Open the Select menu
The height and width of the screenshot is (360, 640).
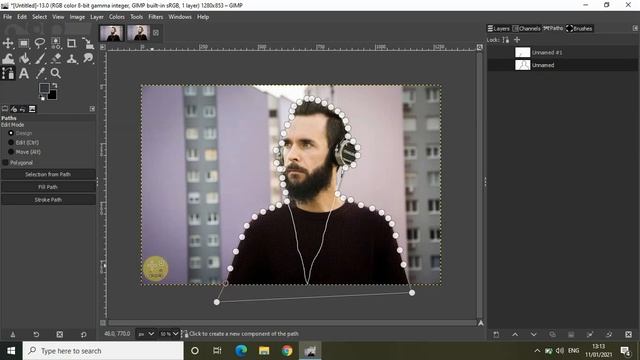40,17
